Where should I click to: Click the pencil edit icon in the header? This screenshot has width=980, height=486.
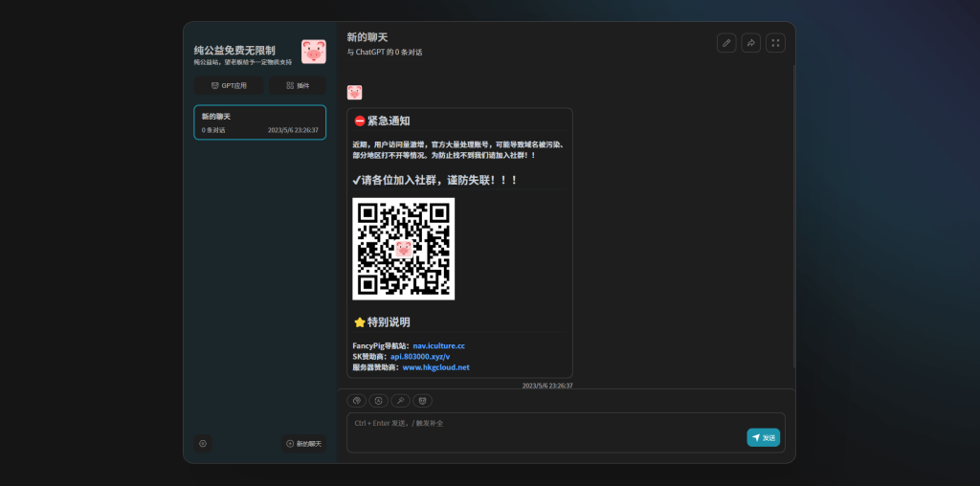[726, 42]
